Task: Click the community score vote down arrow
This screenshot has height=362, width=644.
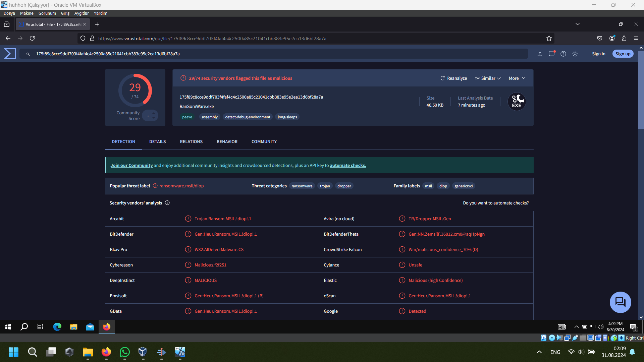Action: click(x=154, y=118)
